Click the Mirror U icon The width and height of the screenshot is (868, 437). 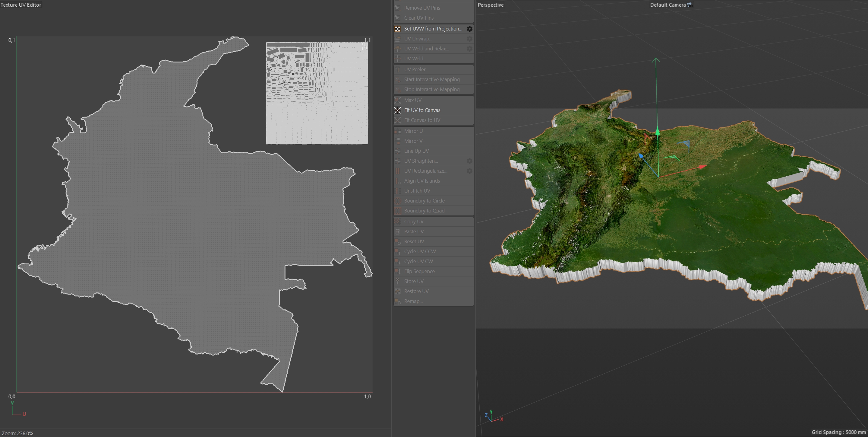pos(398,131)
